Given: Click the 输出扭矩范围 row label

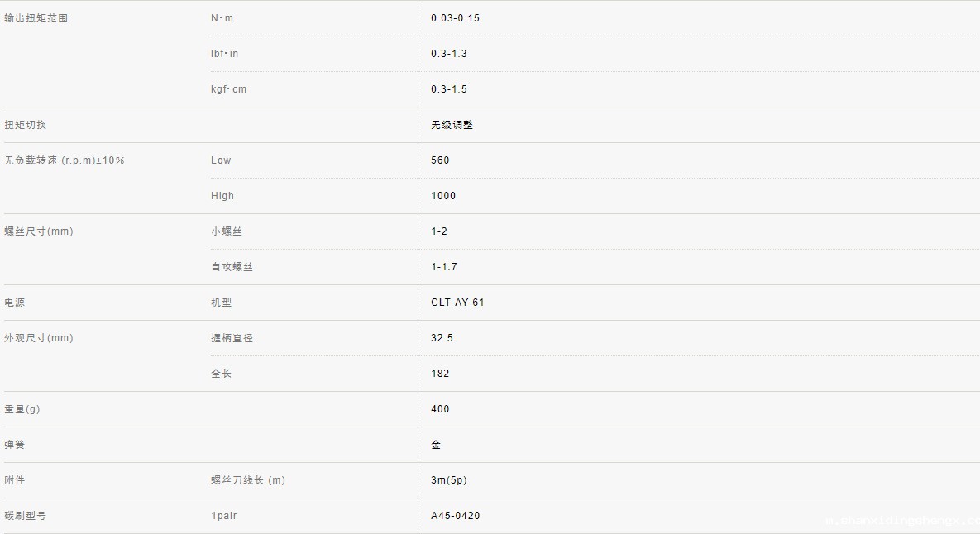Looking at the screenshot, I should click(x=36, y=18).
